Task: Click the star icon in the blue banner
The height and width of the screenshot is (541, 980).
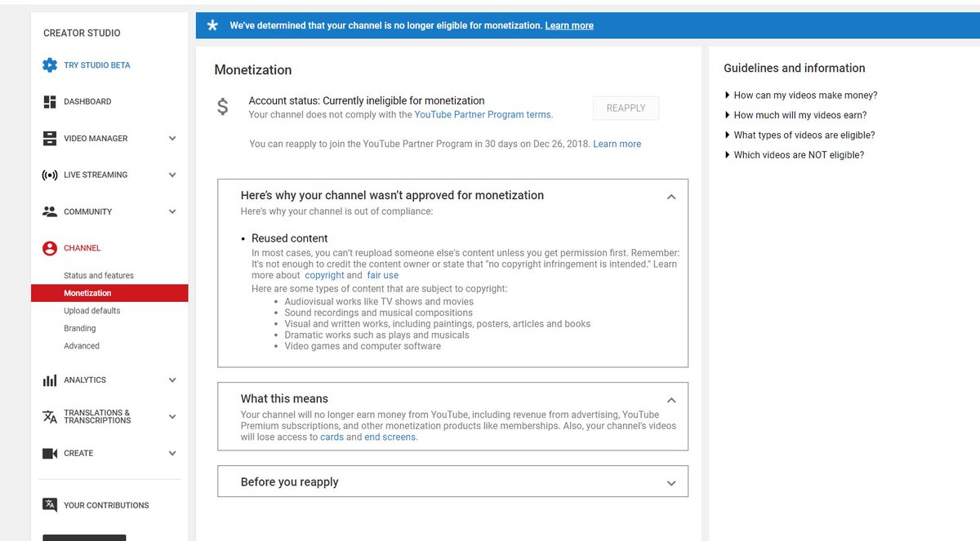Action: [212, 25]
